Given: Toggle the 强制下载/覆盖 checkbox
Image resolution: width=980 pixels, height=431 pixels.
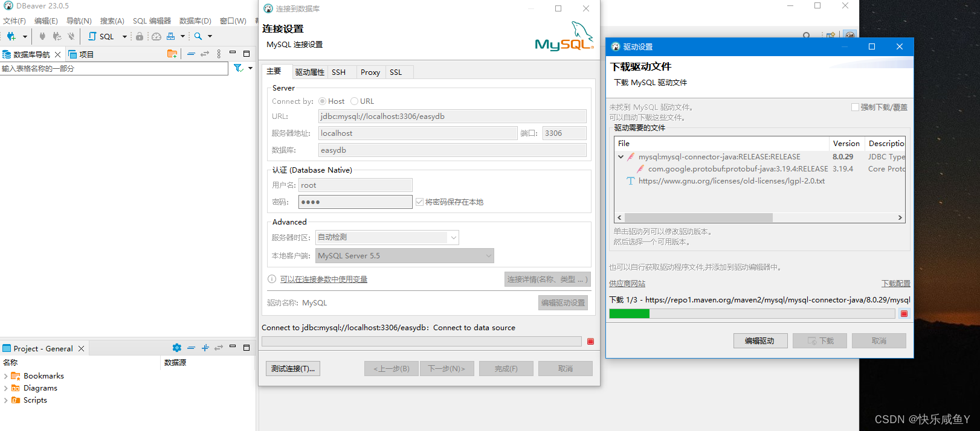Looking at the screenshot, I should click(x=855, y=107).
